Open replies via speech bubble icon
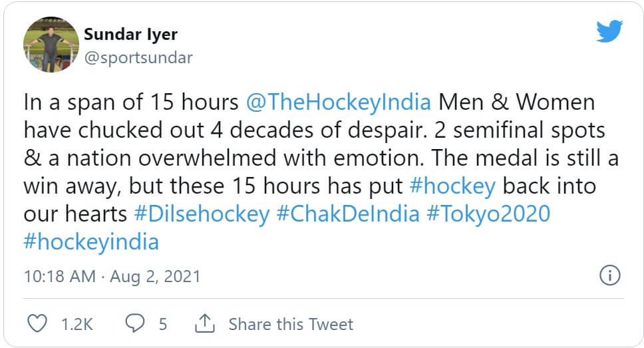 [136, 324]
